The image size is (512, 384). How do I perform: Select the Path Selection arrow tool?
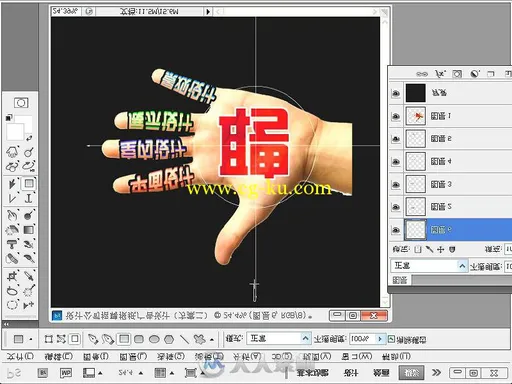click(x=13, y=183)
